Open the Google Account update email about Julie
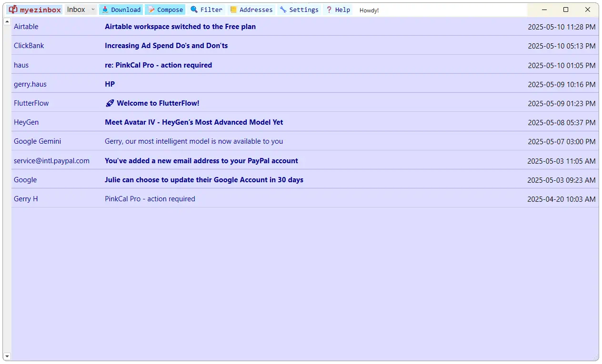The width and height of the screenshot is (602, 364). click(x=204, y=180)
